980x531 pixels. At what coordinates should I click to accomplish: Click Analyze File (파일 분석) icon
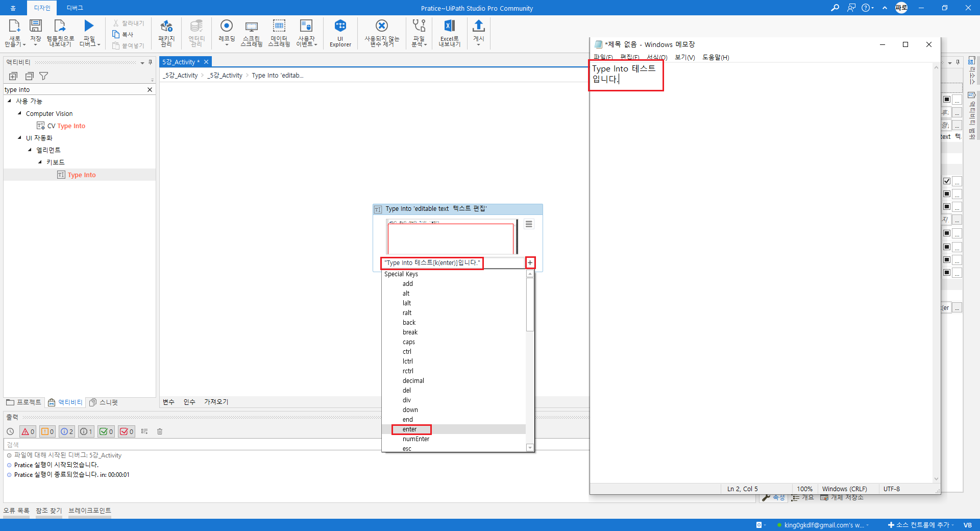tap(419, 26)
